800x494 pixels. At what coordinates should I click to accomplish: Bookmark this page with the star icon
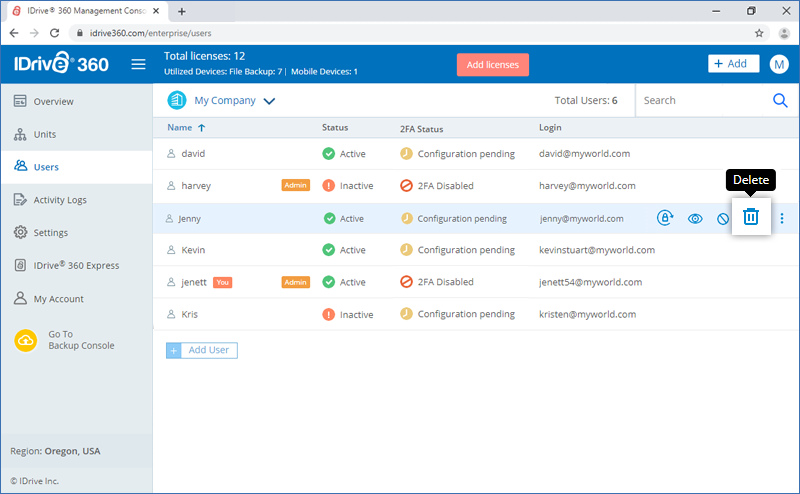(x=759, y=33)
